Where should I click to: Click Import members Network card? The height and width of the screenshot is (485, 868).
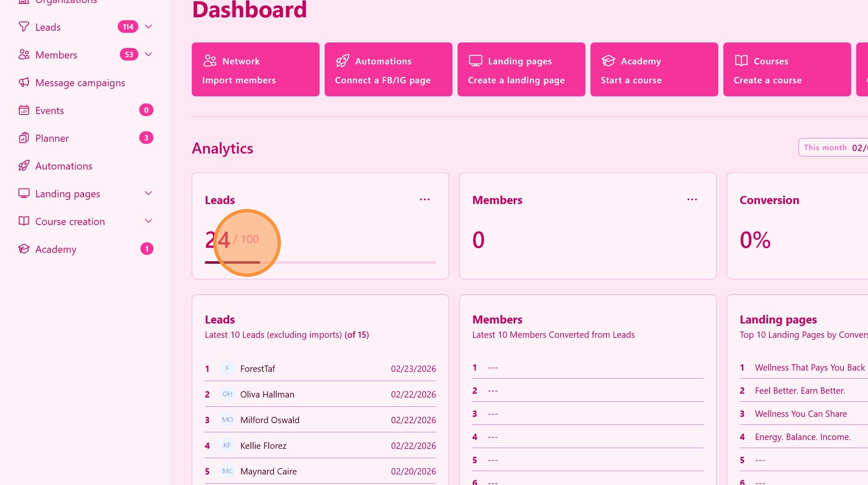255,69
